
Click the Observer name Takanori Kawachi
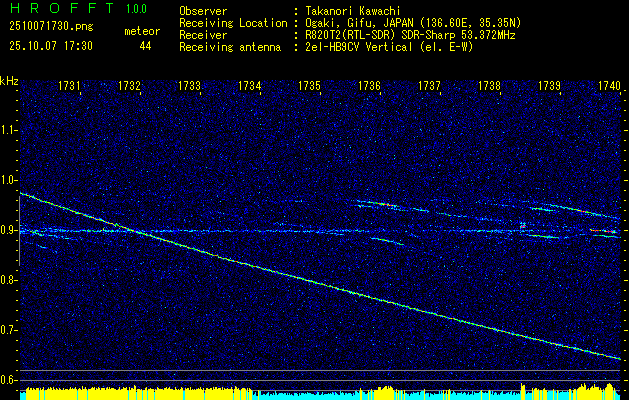352,11
